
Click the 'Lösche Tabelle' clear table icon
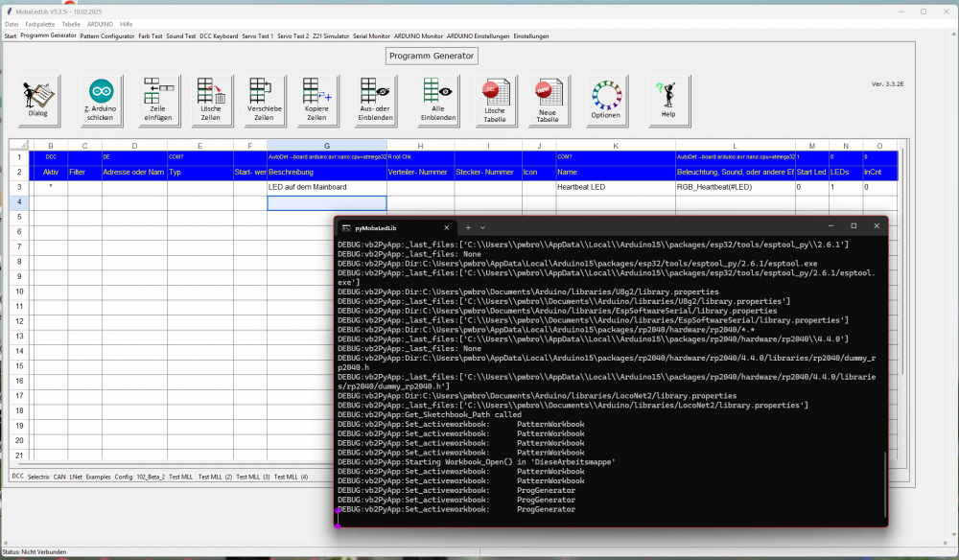[496, 101]
